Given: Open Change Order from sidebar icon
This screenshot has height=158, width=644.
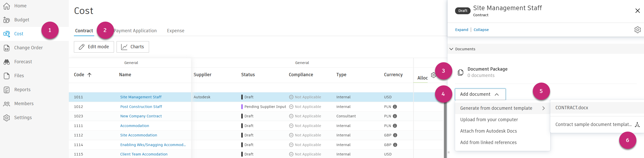Looking at the screenshot, I should click(x=7, y=48).
